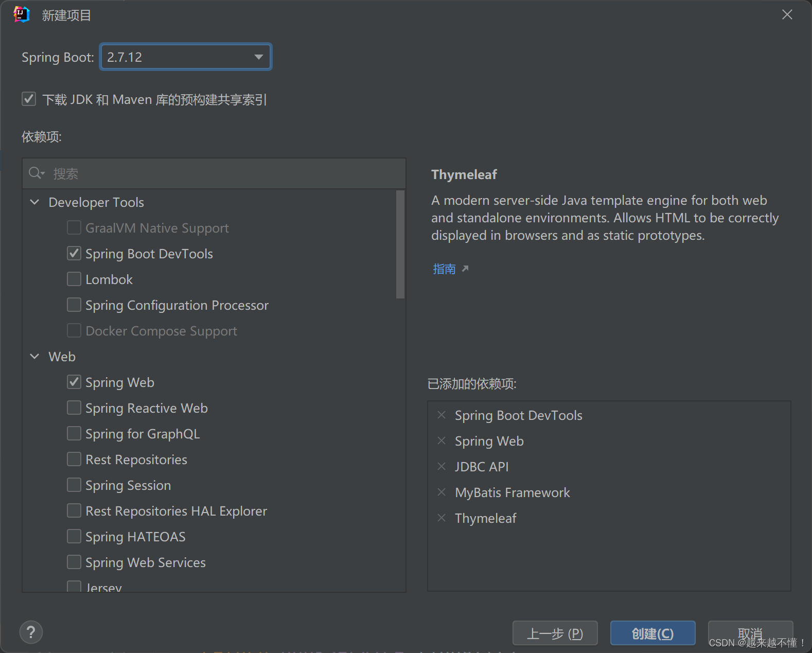Toggle 下载 JDK 和 Maven 预构建共享索引 checkbox
This screenshot has width=812, height=653.
point(29,99)
